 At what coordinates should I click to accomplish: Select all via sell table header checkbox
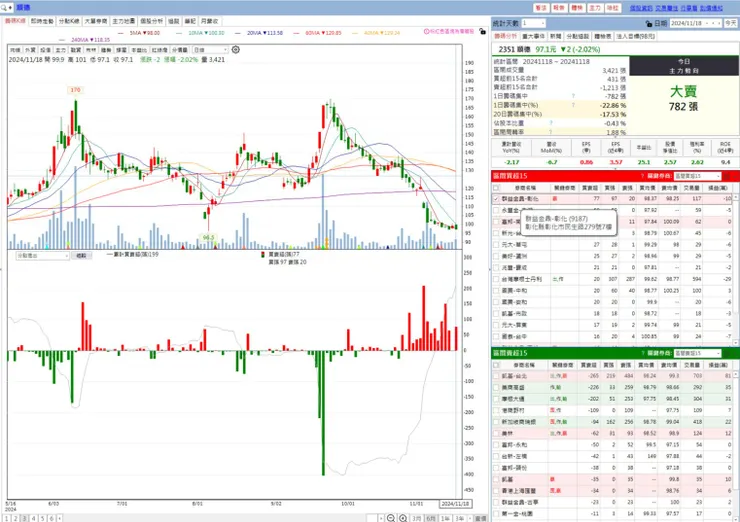pyautogui.click(x=496, y=365)
